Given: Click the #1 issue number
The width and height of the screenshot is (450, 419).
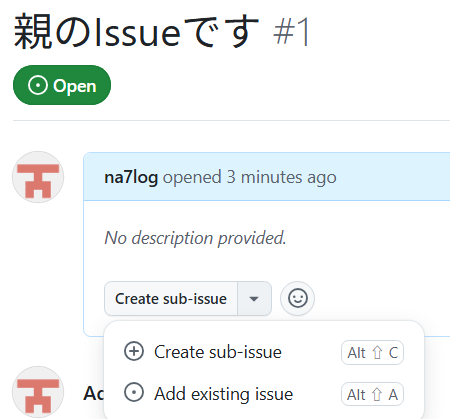Looking at the screenshot, I should point(292,32).
